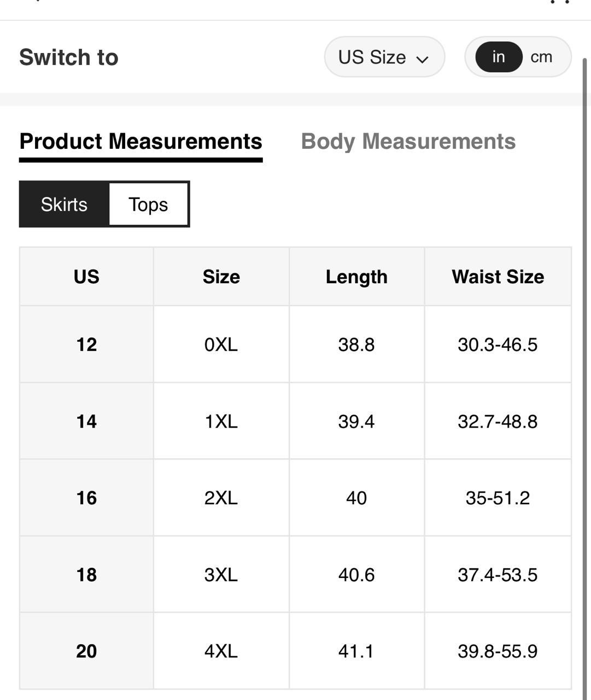This screenshot has width=591, height=700.
Task: Select the 'in' unit option
Action: [498, 57]
